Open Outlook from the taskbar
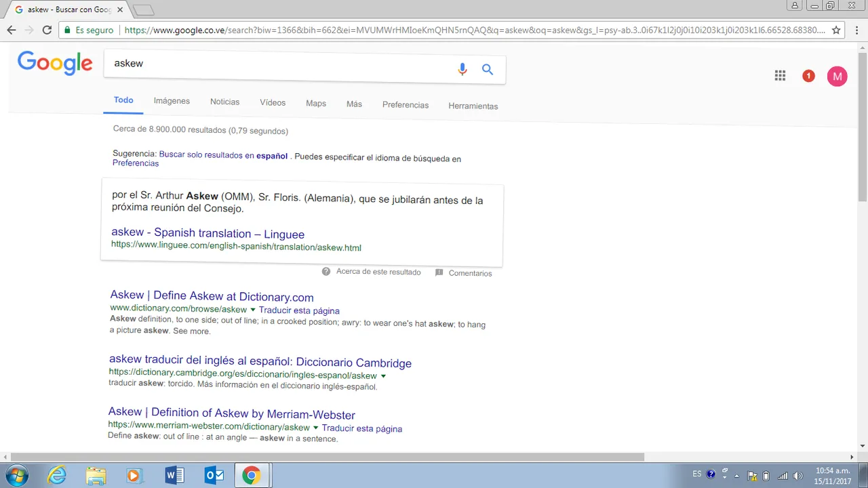The height and width of the screenshot is (488, 868). [x=214, y=475]
